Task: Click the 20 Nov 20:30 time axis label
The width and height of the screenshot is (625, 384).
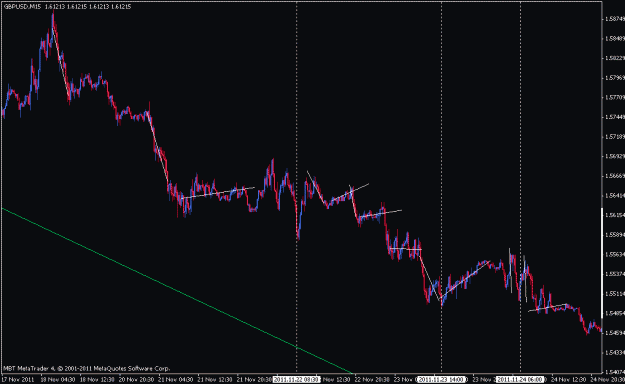Action: [x=137, y=379]
